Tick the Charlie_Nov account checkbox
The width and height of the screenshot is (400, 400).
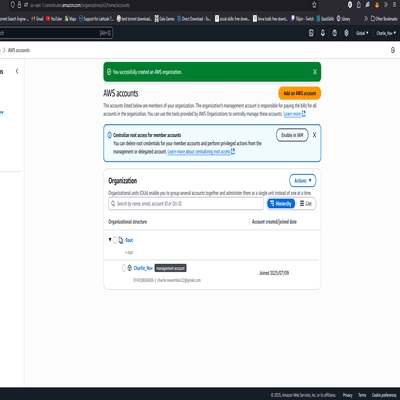tap(124, 268)
